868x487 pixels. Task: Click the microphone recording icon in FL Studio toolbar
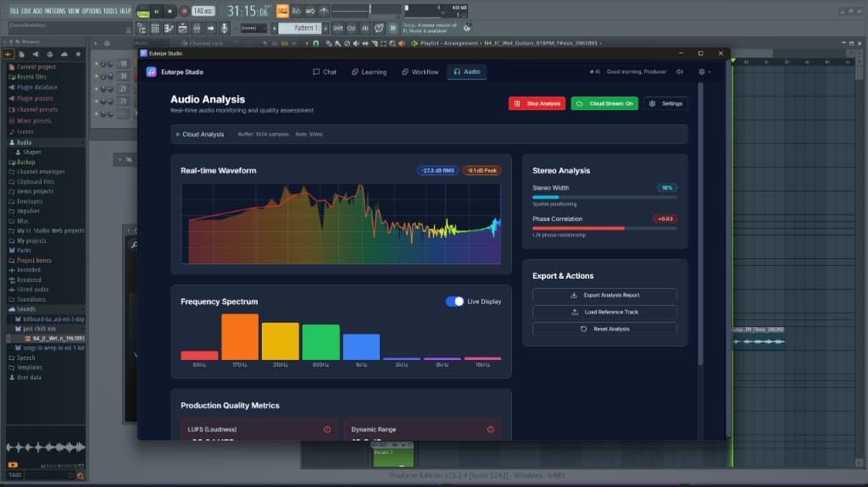224,28
